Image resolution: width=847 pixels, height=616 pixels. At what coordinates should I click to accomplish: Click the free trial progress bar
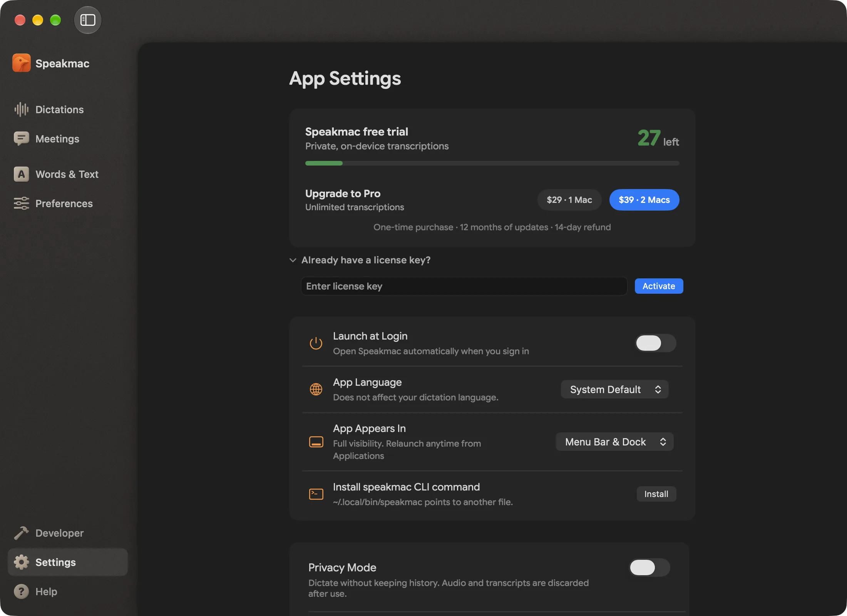(x=492, y=163)
